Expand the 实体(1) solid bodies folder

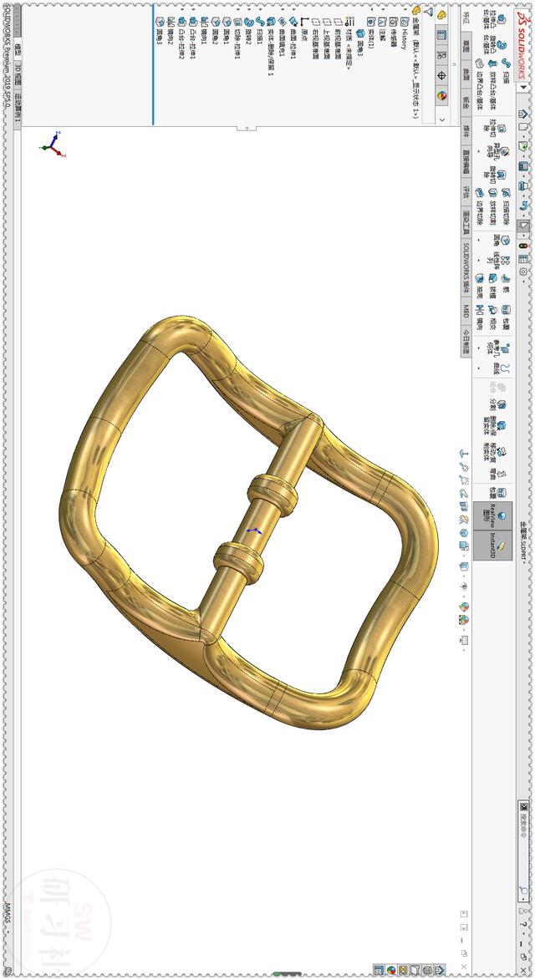coord(370,8)
